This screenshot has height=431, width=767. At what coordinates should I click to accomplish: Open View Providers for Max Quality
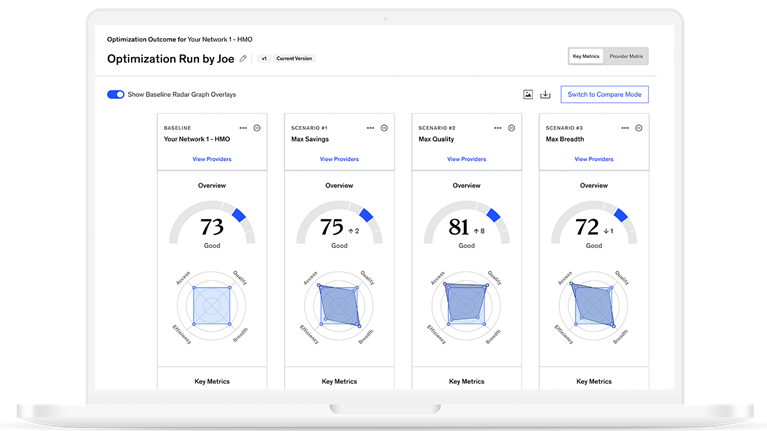pos(466,159)
